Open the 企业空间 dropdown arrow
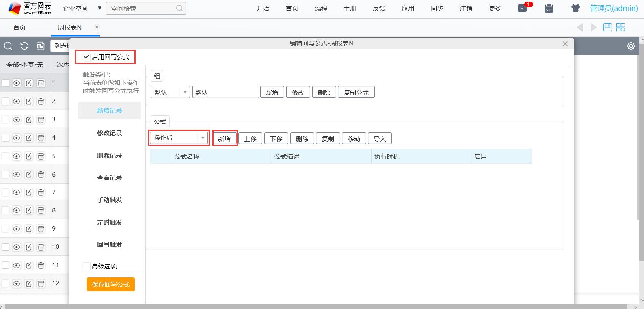The width and height of the screenshot is (644, 309). (99, 8)
